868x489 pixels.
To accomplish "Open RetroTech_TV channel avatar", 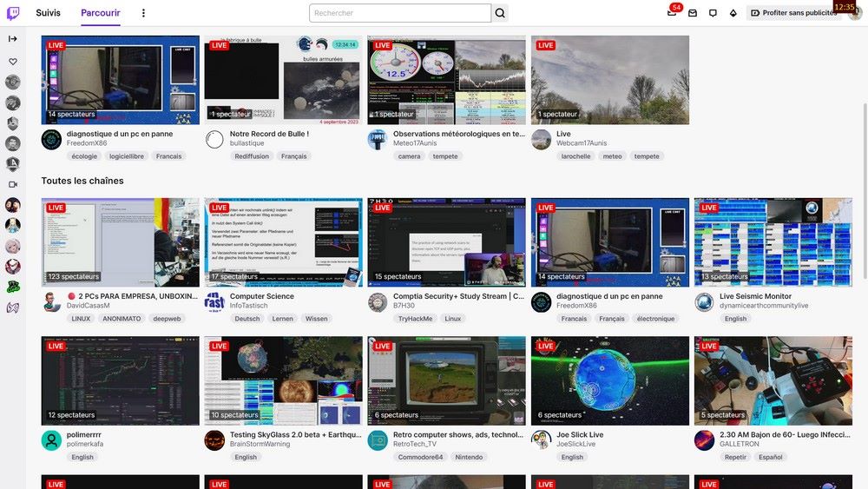I will [x=378, y=440].
